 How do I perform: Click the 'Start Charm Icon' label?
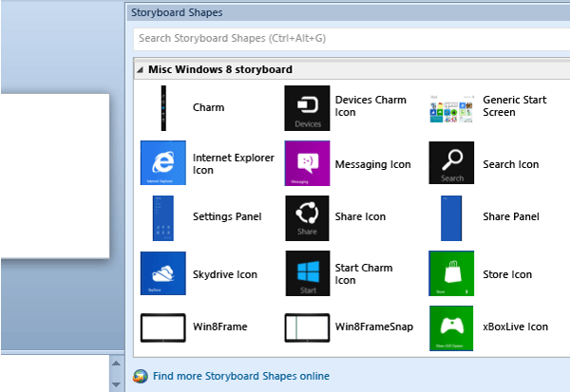click(364, 274)
